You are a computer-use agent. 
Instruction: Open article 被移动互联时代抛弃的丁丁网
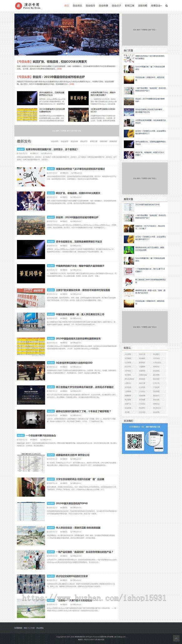click(x=83, y=412)
